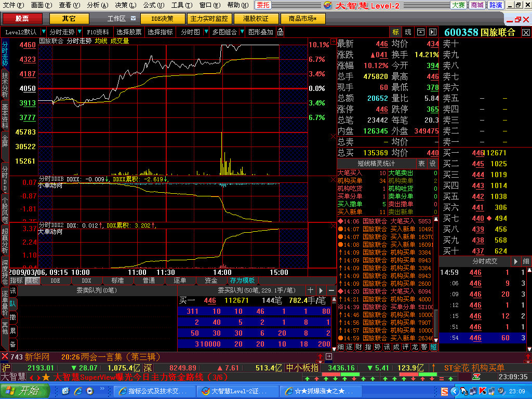This screenshot has width=532, height=399.
Task: Click the show desktop quick launch icon
Action: (65, 391)
